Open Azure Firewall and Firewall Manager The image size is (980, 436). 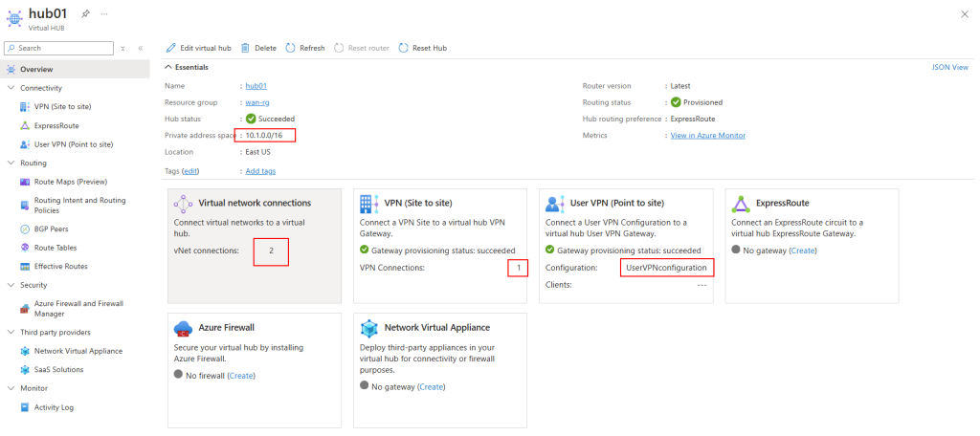(78, 309)
